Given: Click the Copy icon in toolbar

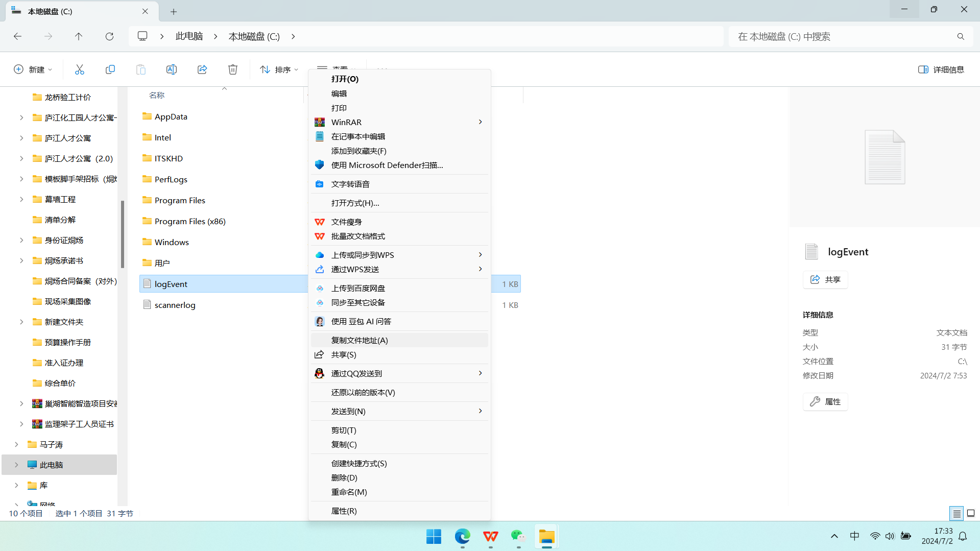Looking at the screenshot, I should coord(110,69).
